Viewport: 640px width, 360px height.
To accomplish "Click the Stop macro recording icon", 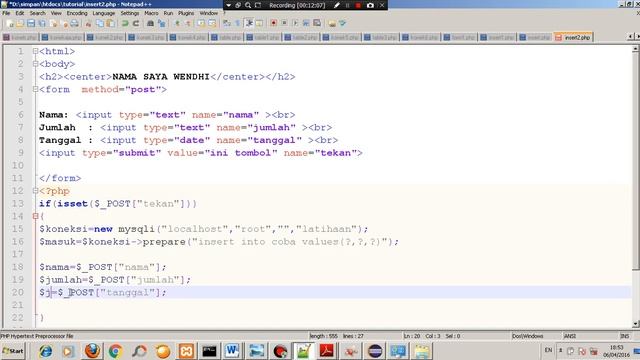I will [284, 23].
